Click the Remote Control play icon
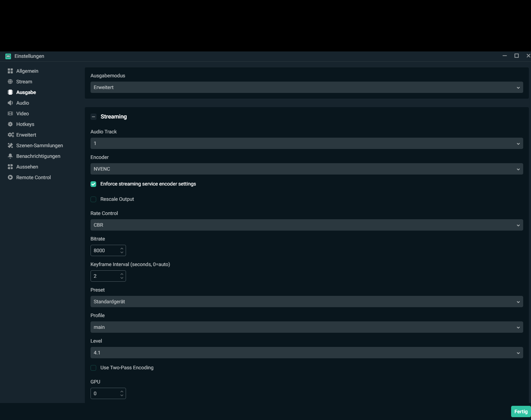The image size is (531, 420). [10, 177]
